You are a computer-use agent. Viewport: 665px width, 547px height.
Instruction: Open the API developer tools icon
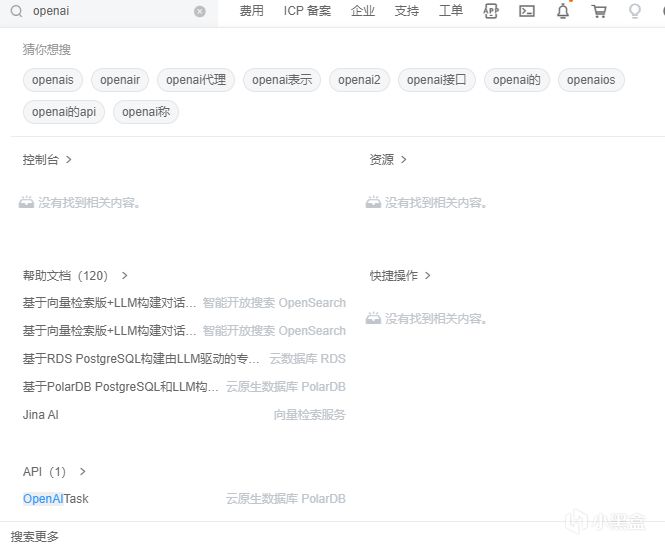tap(491, 11)
